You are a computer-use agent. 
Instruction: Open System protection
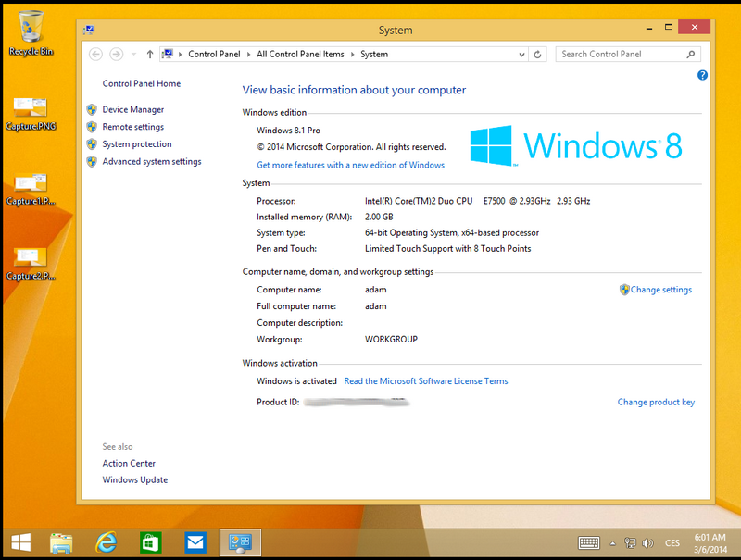click(x=137, y=144)
